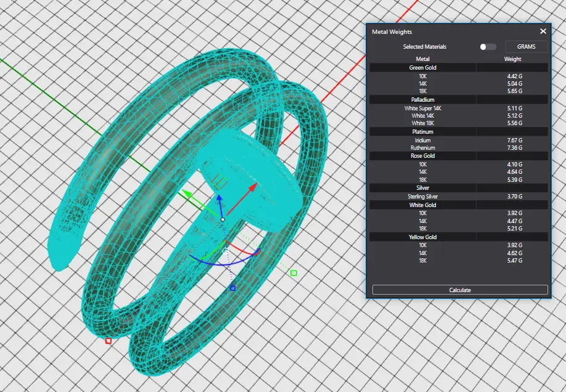Select the Sterling Silver row
566x392 pixels.
(422, 197)
